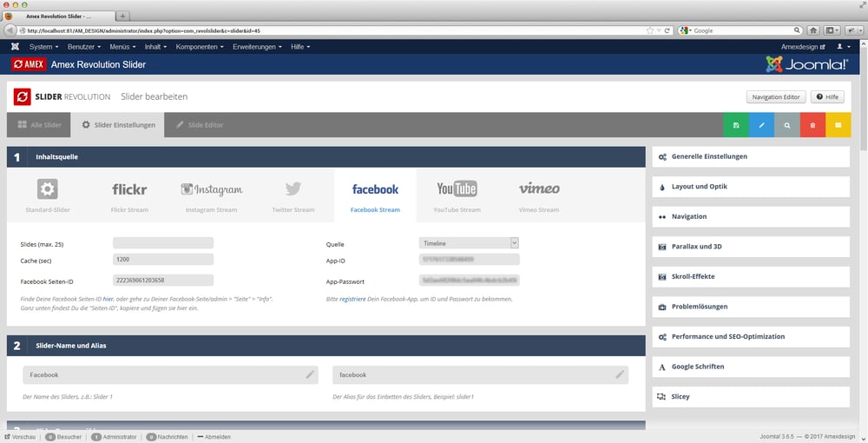Viewport: 868px width, 443px height.
Task: Click pencil icon in alias field
Action: [x=620, y=375]
